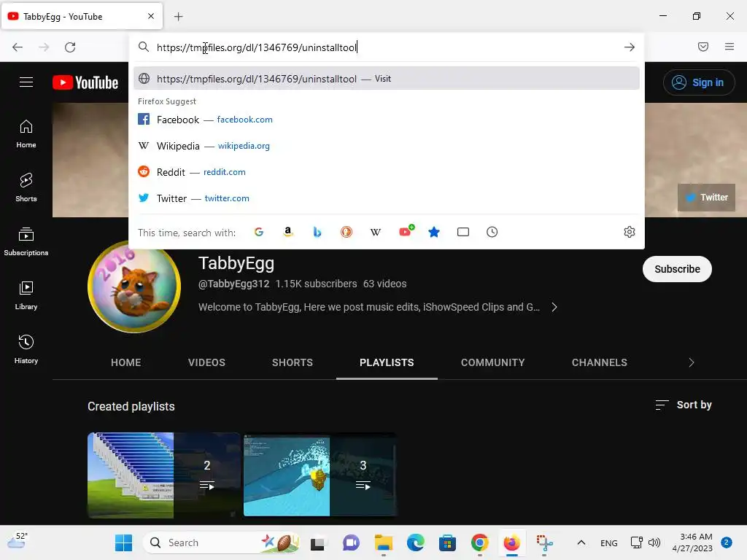Image resolution: width=747 pixels, height=560 pixels.
Task: Switch to the COMMUNITY channel tab
Action: [x=492, y=362]
